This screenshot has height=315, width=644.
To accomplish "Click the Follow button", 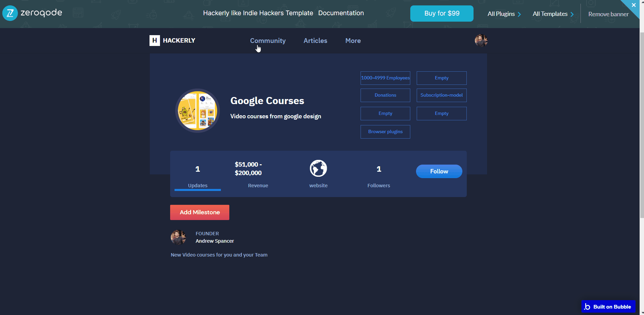I will (x=439, y=171).
